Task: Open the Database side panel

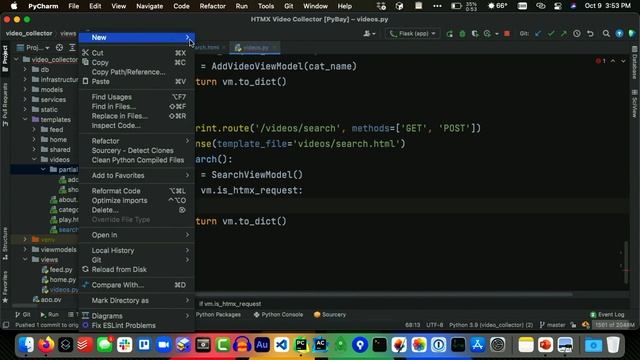Action: pos(635,63)
